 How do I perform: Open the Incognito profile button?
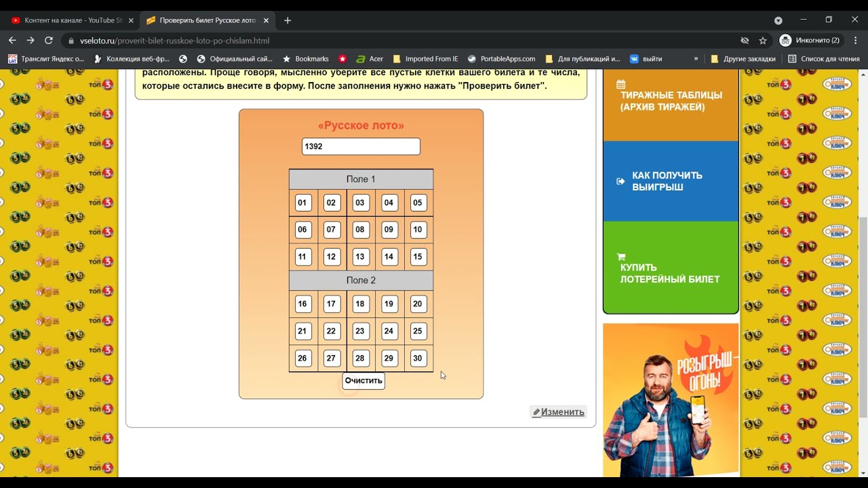pyautogui.click(x=810, y=41)
